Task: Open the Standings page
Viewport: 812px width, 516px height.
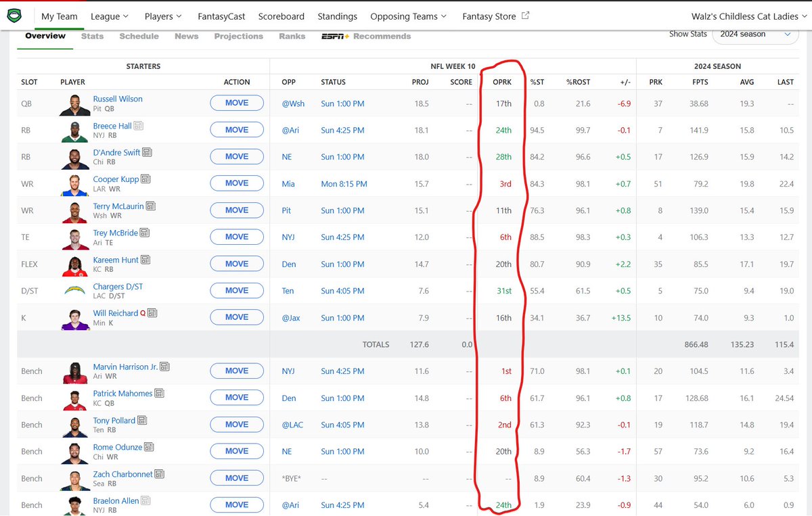Action: click(337, 16)
